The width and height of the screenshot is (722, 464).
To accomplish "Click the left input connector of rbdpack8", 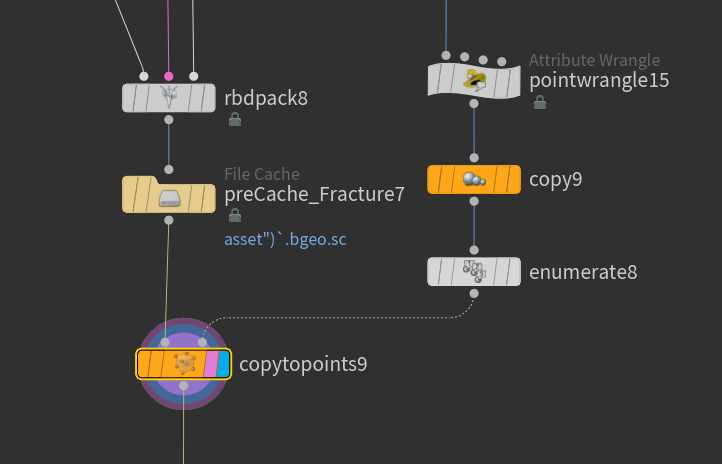I will coord(144,76).
